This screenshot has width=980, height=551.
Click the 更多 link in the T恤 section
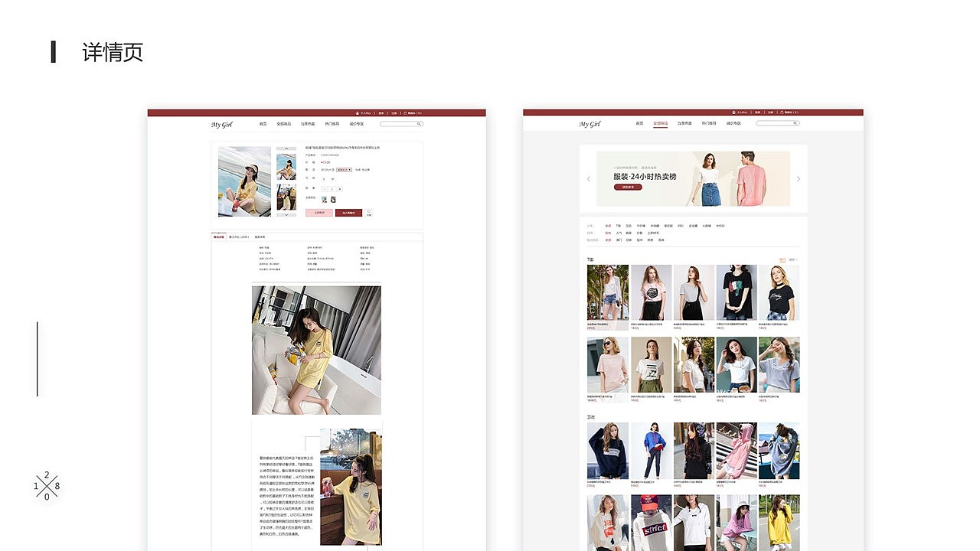793,260
